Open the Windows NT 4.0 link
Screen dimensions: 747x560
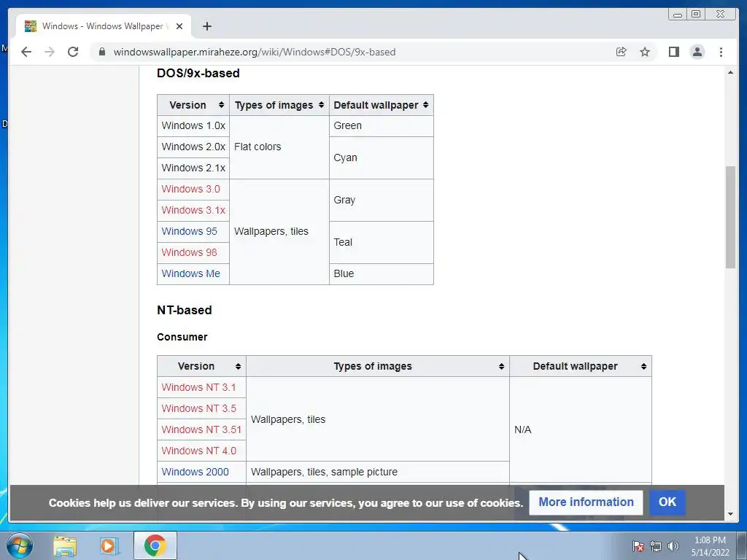198,451
